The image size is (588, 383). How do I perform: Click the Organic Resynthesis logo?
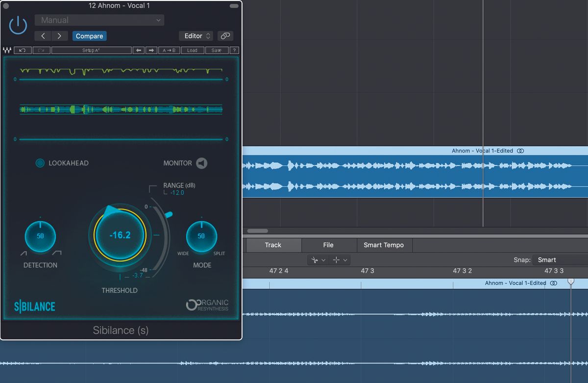(x=208, y=304)
